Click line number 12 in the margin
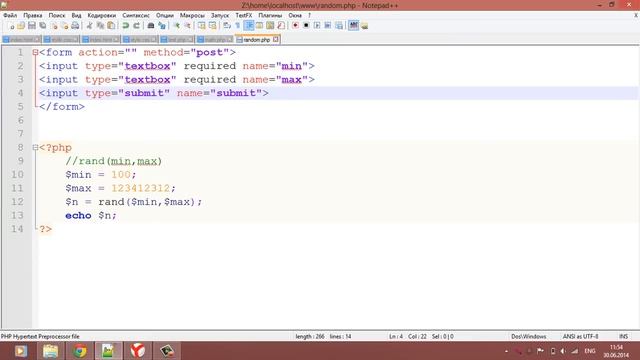 (x=17, y=202)
